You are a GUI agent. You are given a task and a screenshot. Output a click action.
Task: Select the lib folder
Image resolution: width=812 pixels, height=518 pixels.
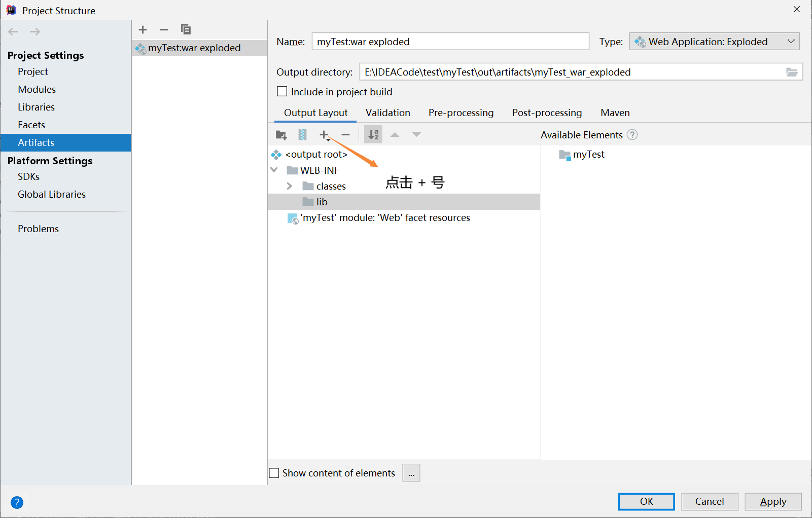[x=404, y=202]
